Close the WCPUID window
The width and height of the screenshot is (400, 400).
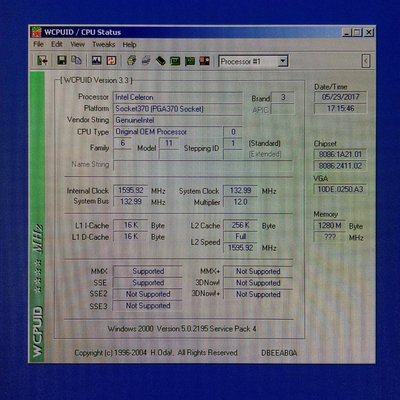[368, 33]
